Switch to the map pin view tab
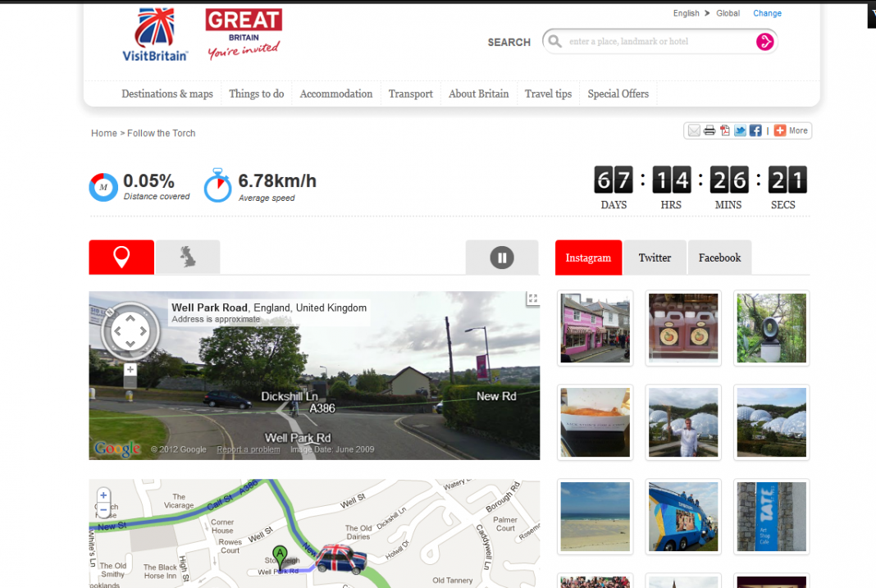 pos(121,258)
